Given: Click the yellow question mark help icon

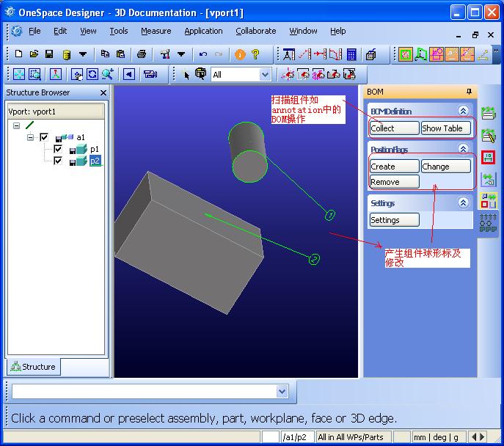Looking at the screenshot, I should pos(255,54).
